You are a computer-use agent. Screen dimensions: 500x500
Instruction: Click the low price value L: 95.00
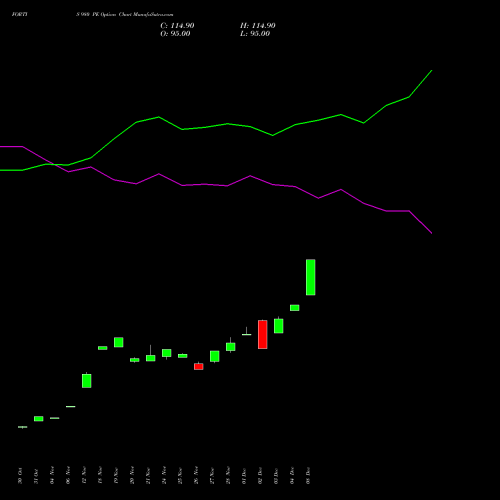pyautogui.click(x=255, y=34)
